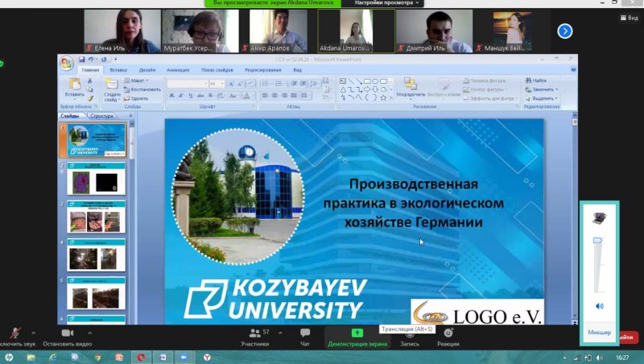Click PowerPoint help question mark icon

(573, 70)
